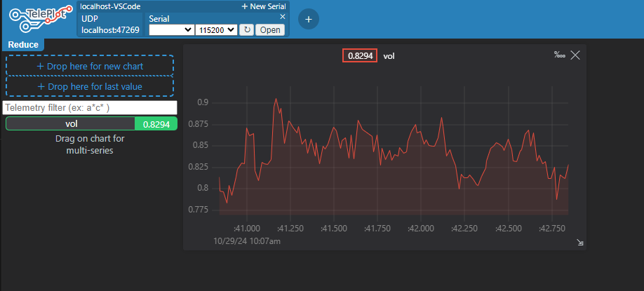Click the Open serial button
The width and height of the screenshot is (644, 291).
coord(270,30)
